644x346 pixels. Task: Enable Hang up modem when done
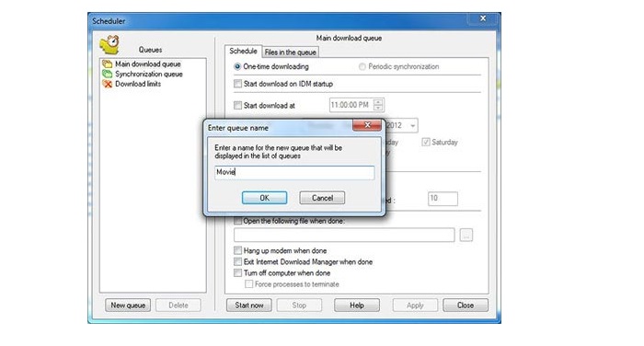tap(237, 250)
